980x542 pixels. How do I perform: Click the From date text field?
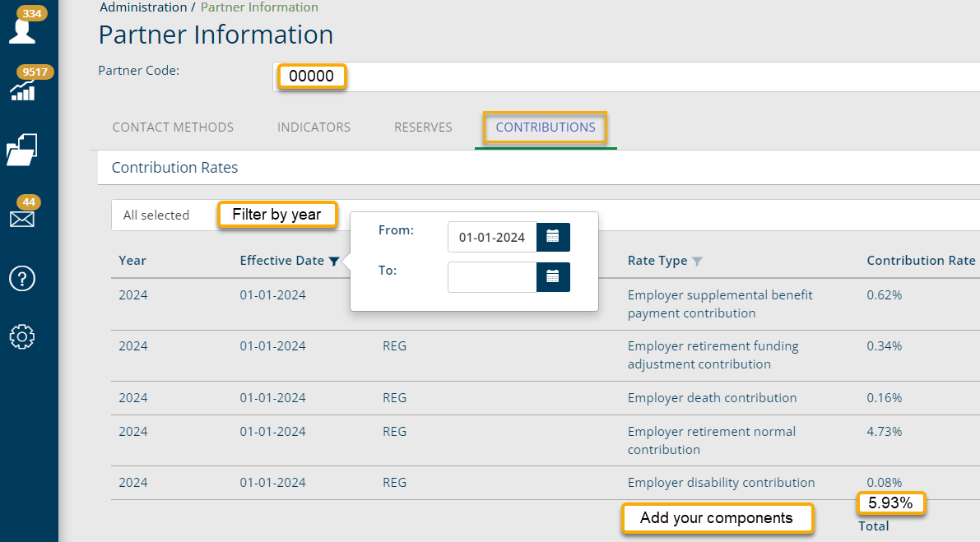(492, 238)
